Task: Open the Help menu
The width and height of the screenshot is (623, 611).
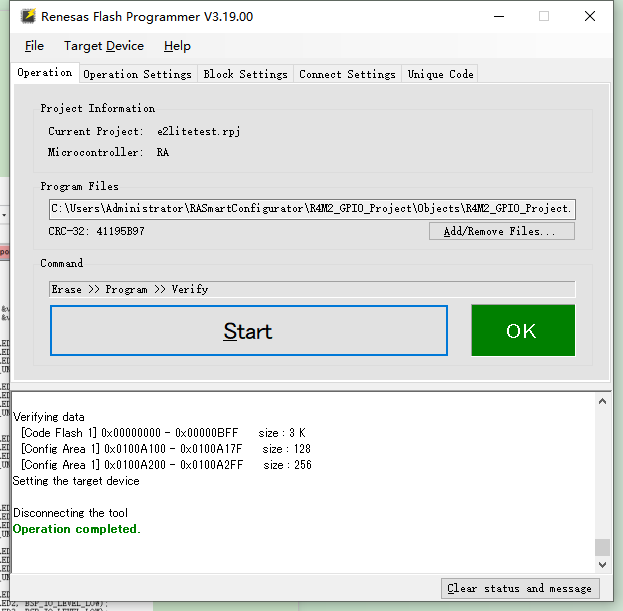Action: 177,46
